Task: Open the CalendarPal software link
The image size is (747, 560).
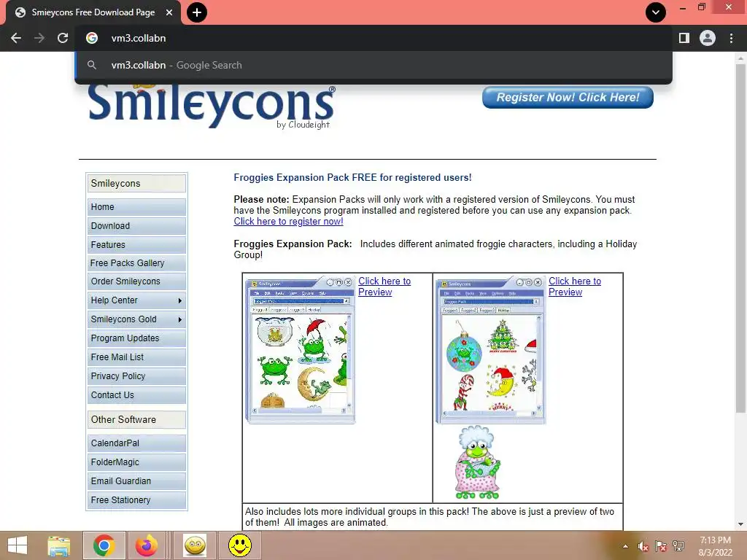Action: click(136, 443)
